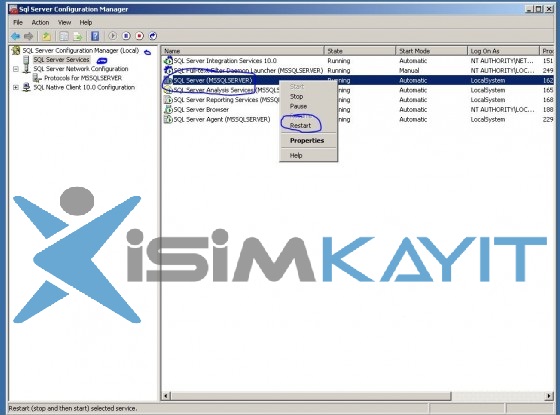Select SQL Server Network Configuration tree item

point(81,69)
